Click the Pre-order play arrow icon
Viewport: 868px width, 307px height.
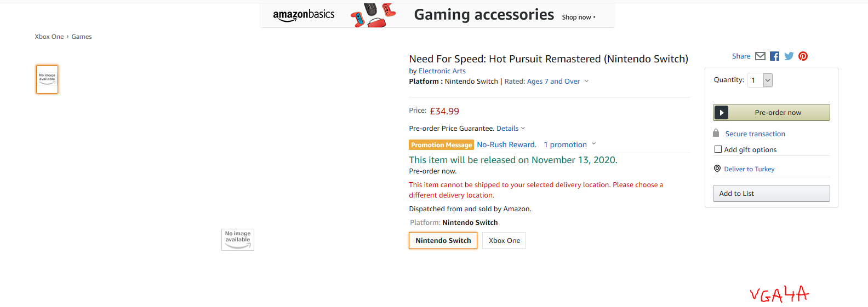click(x=722, y=113)
